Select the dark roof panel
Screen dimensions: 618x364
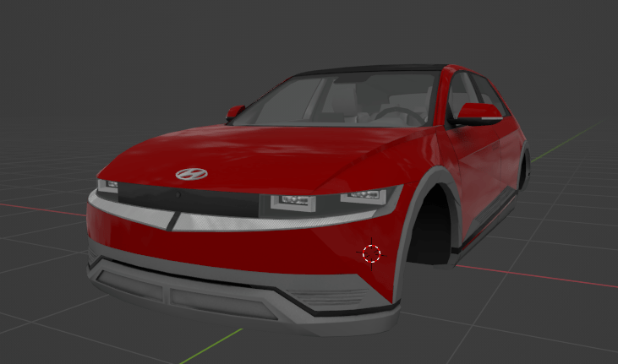[x=375, y=70]
